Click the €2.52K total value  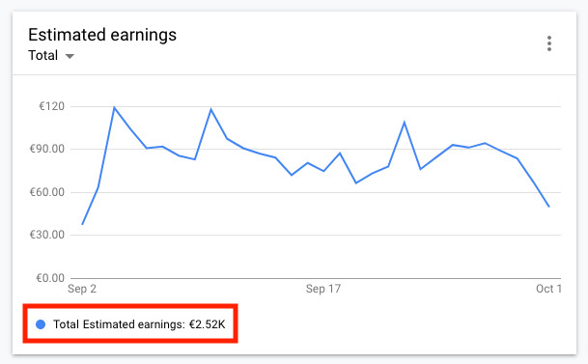tap(207, 324)
